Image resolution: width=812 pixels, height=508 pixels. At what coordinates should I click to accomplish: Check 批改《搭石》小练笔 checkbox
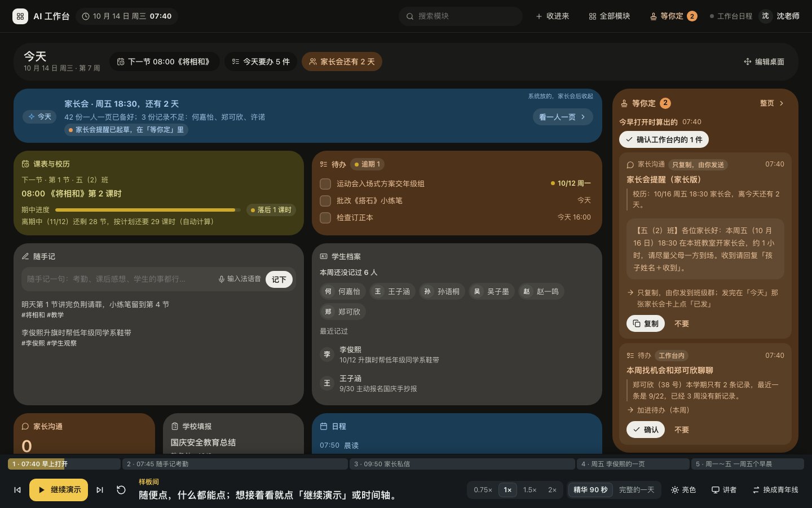click(x=325, y=201)
